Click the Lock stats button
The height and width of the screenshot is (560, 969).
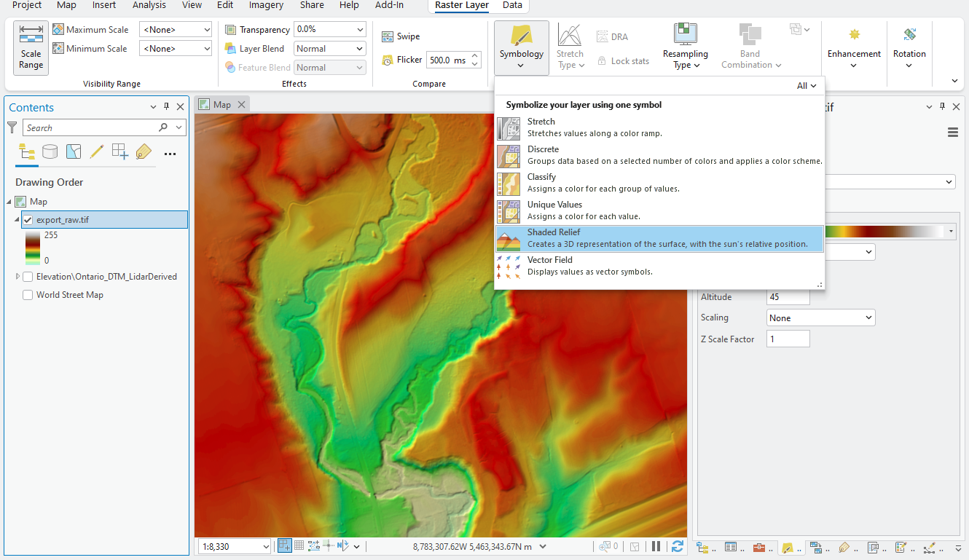pyautogui.click(x=623, y=60)
